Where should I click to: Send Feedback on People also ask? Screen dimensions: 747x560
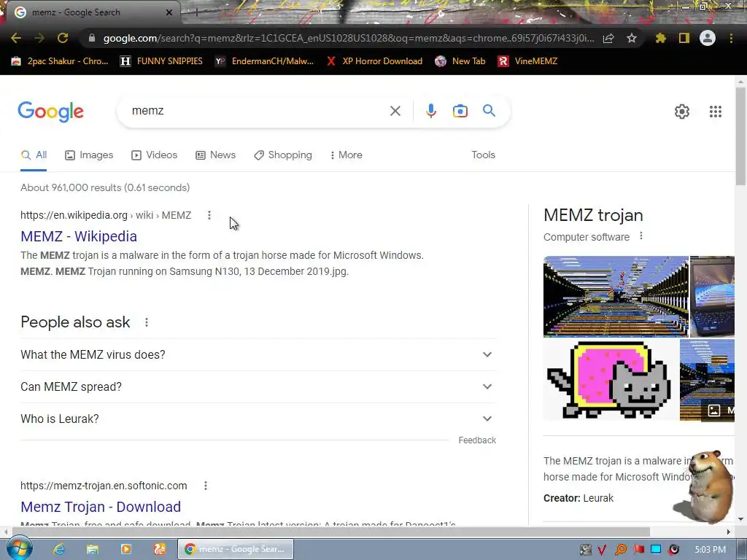(x=477, y=440)
